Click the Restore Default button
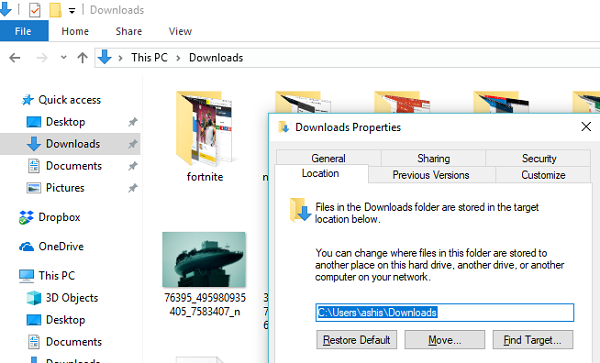Image resolution: width=600 pixels, height=363 pixels. pyautogui.click(x=356, y=340)
